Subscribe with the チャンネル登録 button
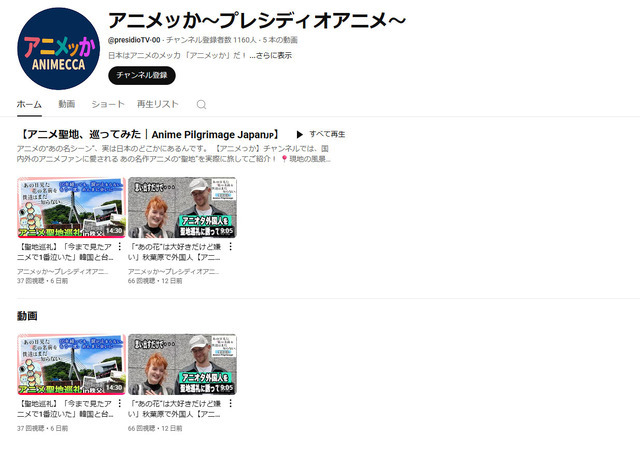640x455 pixels. pyautogui.click(x=142, y=75)
